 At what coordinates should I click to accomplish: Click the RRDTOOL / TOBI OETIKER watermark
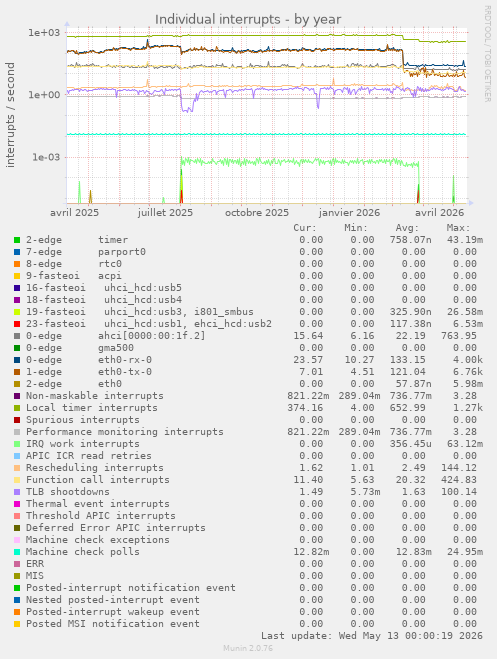tap(487, 53)
